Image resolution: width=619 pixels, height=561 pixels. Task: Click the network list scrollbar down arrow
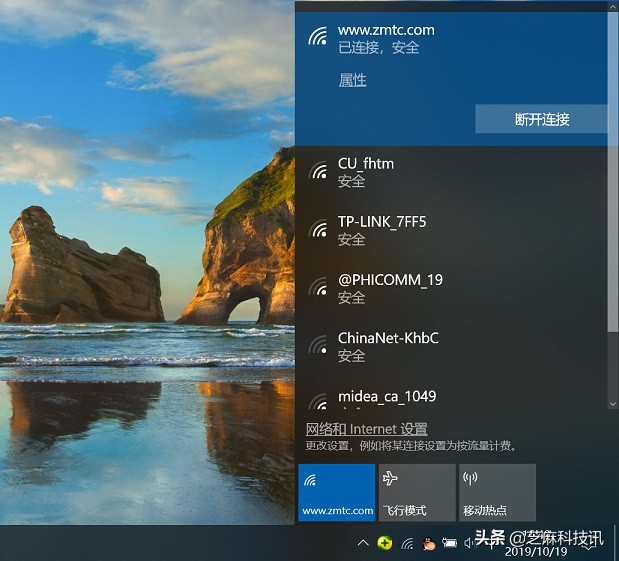(x=613, y=404)
